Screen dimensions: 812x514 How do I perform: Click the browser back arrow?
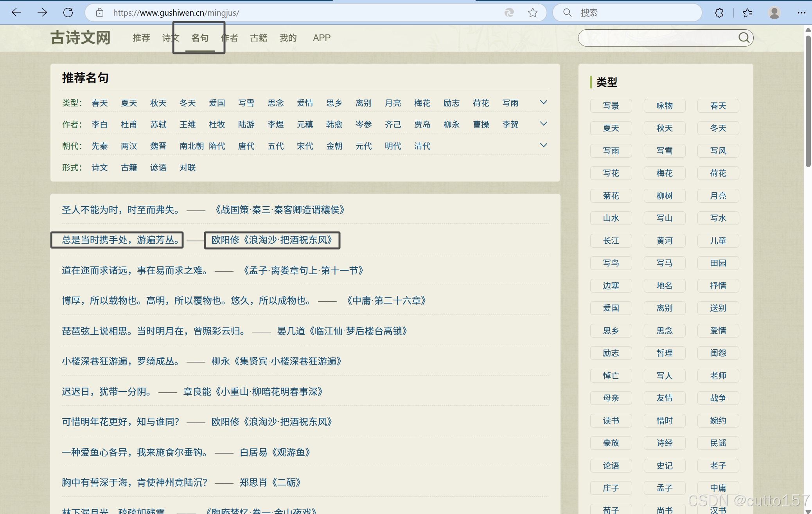[16, 13]
